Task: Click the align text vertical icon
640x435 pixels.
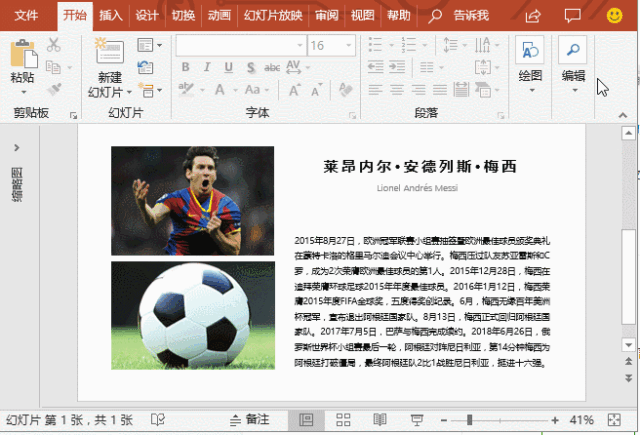Action: pyautogui.click(x=483, y=67)
